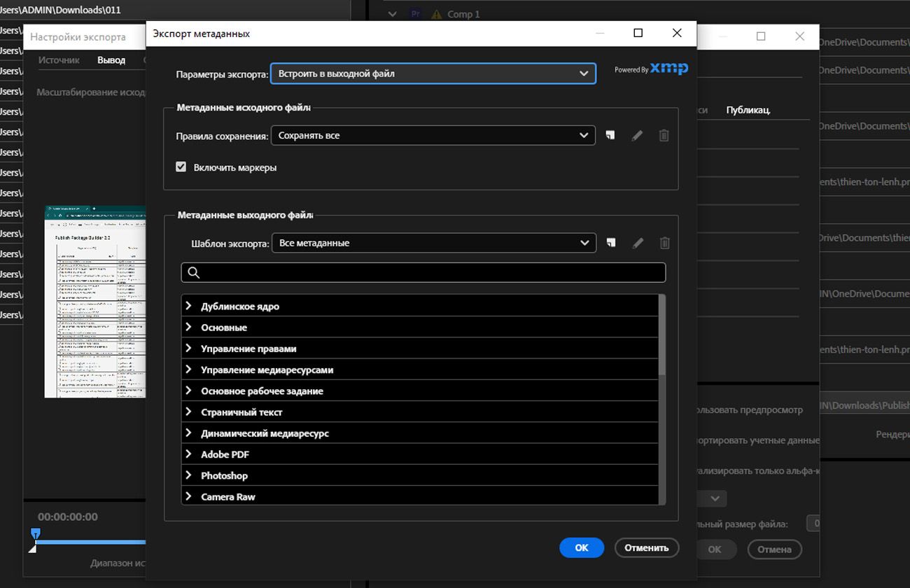Expand the Дублинское ядро metadata group

[188, 306]
